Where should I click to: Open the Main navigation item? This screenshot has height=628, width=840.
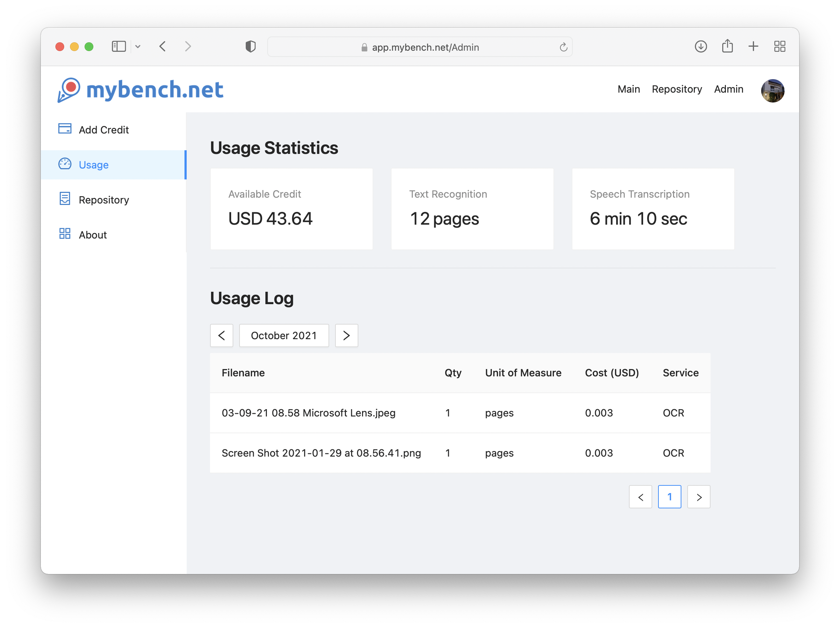(x=629, y=89)
